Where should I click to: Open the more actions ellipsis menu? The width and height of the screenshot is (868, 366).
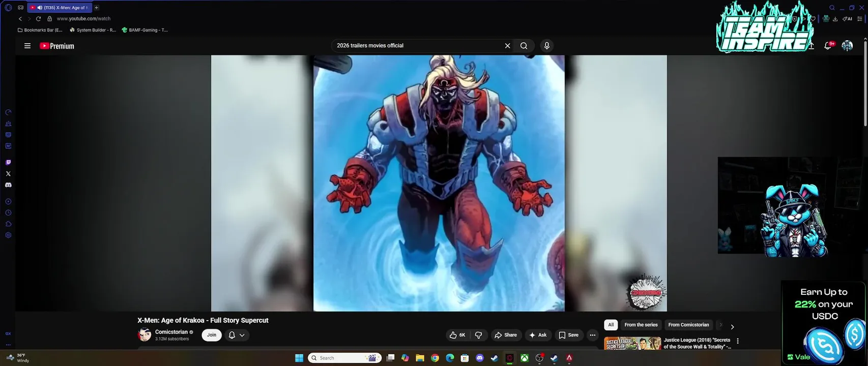[592, 335]
